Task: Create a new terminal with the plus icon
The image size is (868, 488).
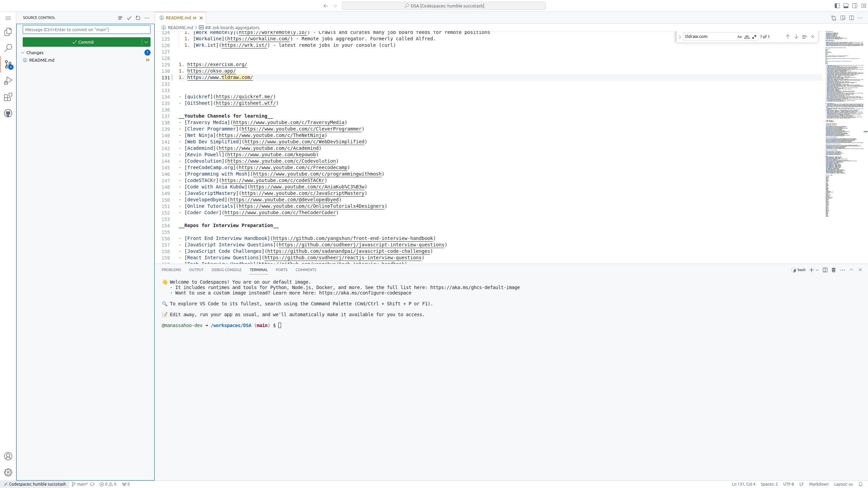Action: click(811, 270)
